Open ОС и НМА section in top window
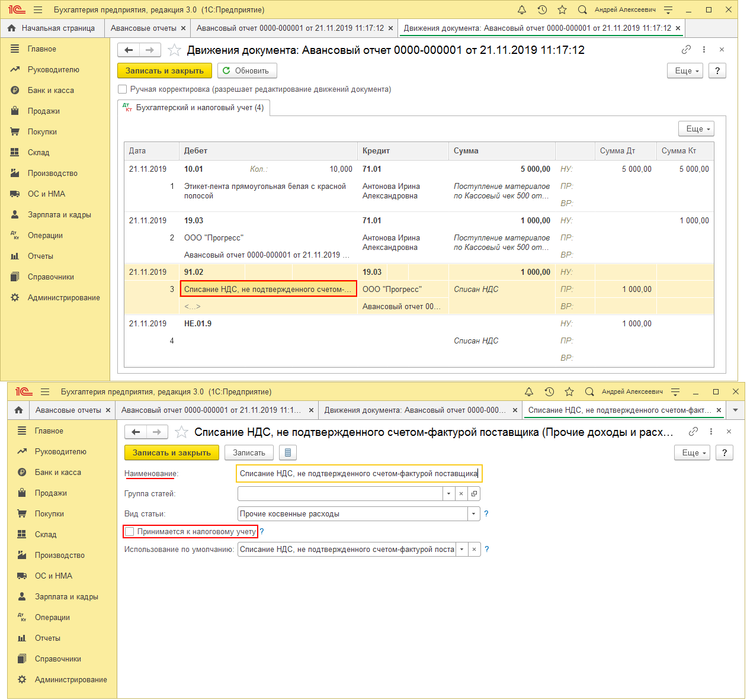This screenshot has width=747, height=700. (x=46, y=194)
